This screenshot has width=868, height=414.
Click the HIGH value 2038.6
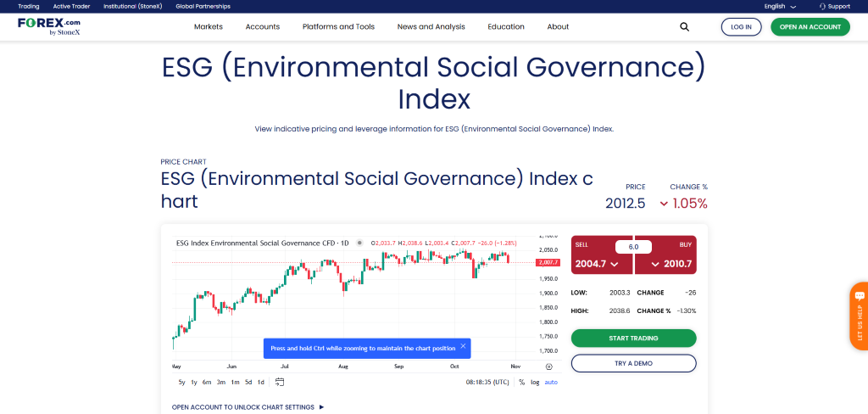pos(620,310)
